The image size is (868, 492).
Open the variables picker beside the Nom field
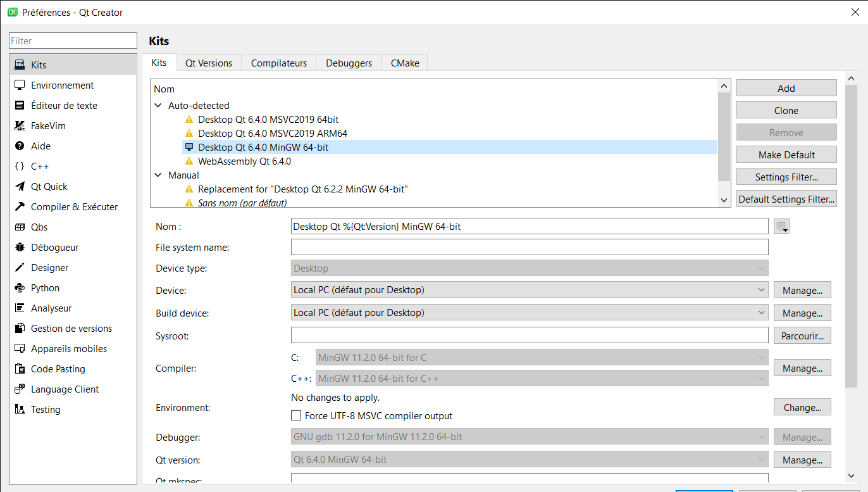click(x=781, y=225)
